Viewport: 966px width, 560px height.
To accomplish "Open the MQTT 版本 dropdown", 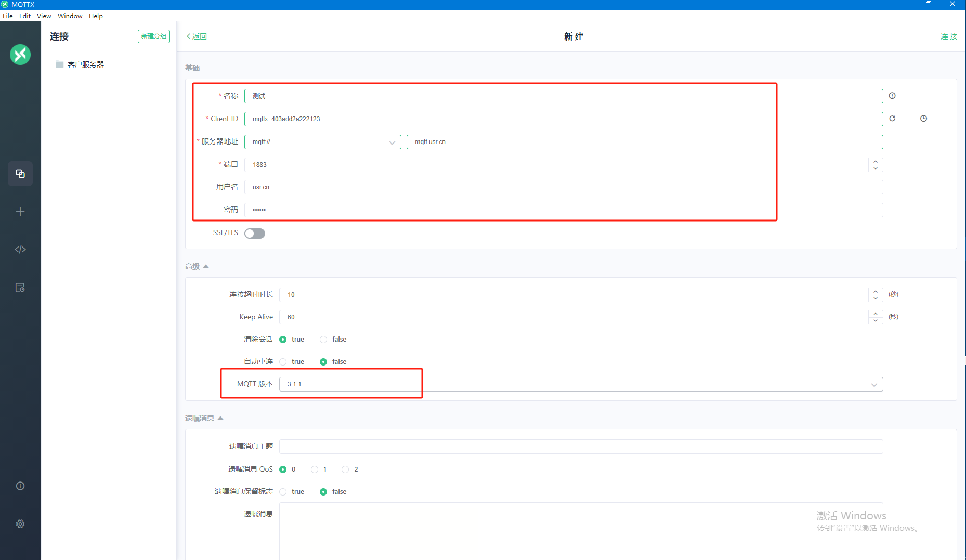I will click(x=580, y=384).
